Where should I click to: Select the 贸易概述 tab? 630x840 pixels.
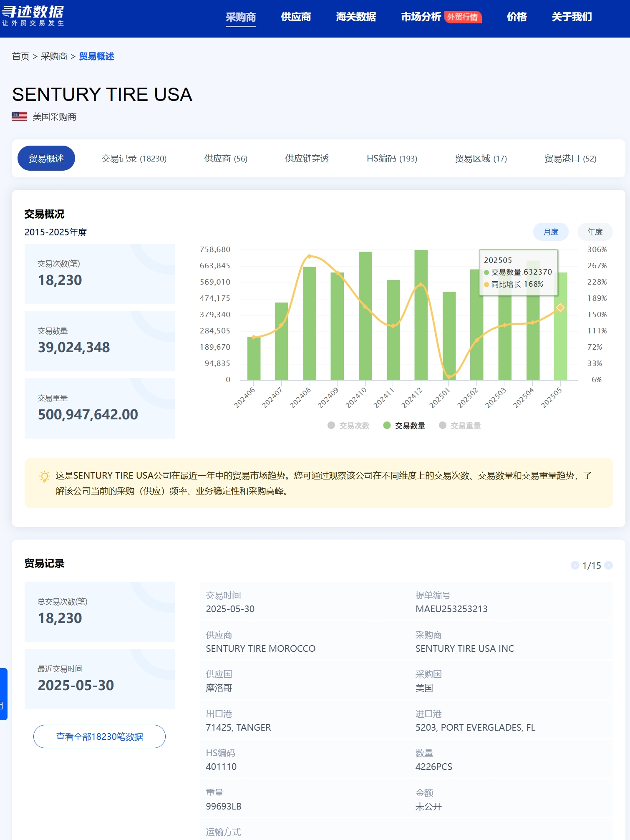point(46,159)
